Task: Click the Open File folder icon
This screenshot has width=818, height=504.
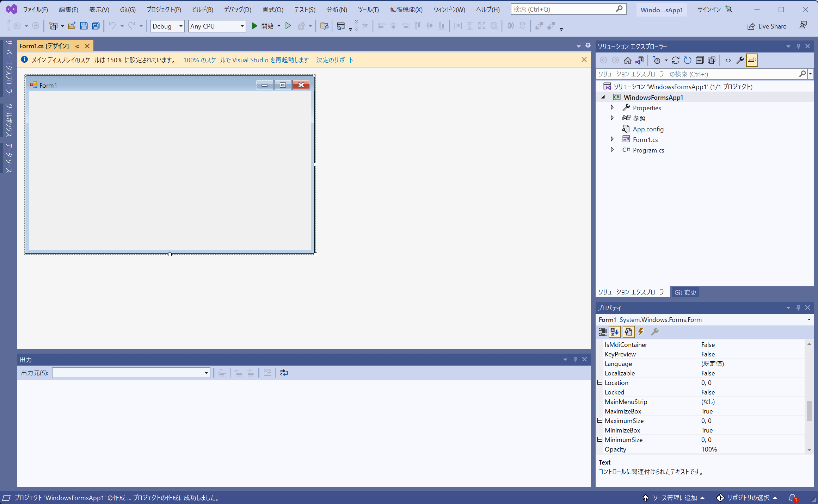Action: pyautogui.click(x=72, y=26)
